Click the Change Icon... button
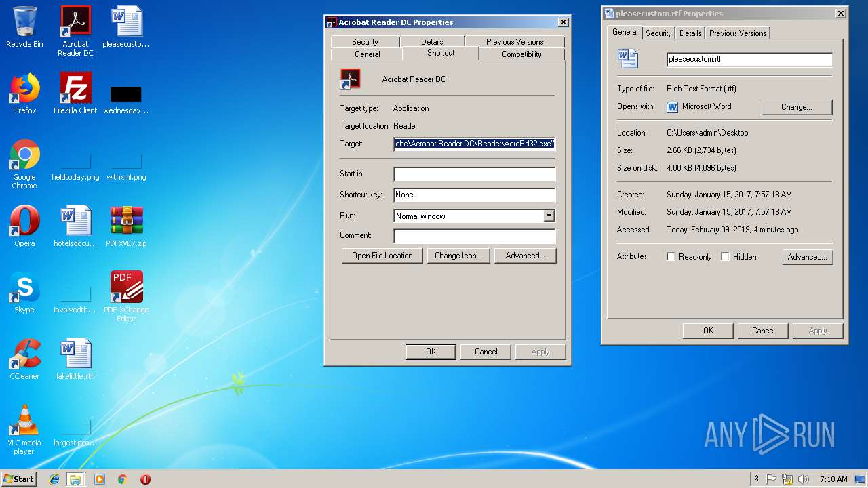Screen dimensions: 868x488 coord(458,256)
